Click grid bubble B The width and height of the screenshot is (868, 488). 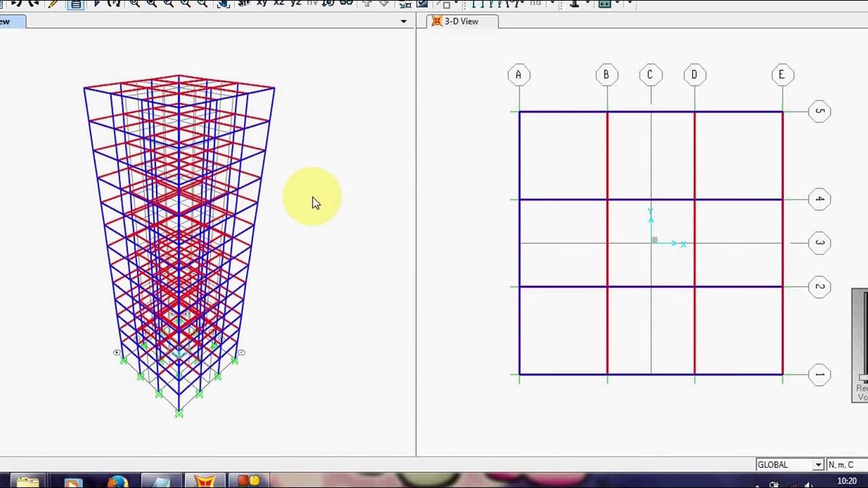607,75
